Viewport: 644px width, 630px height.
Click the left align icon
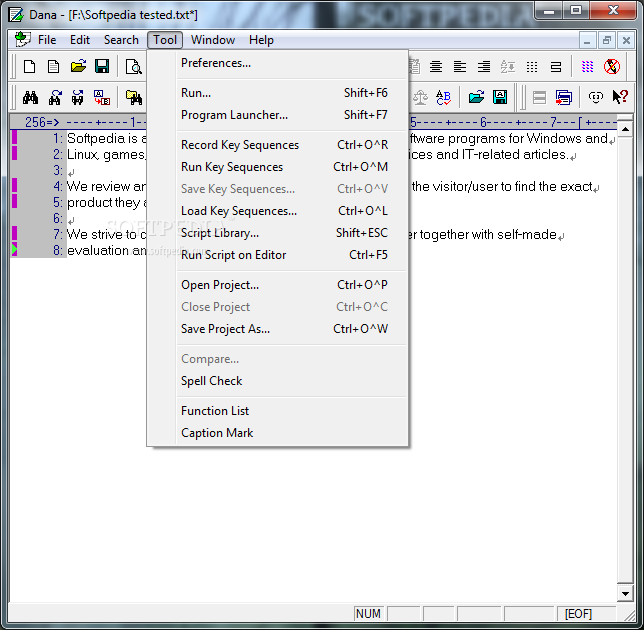[460, 67]
